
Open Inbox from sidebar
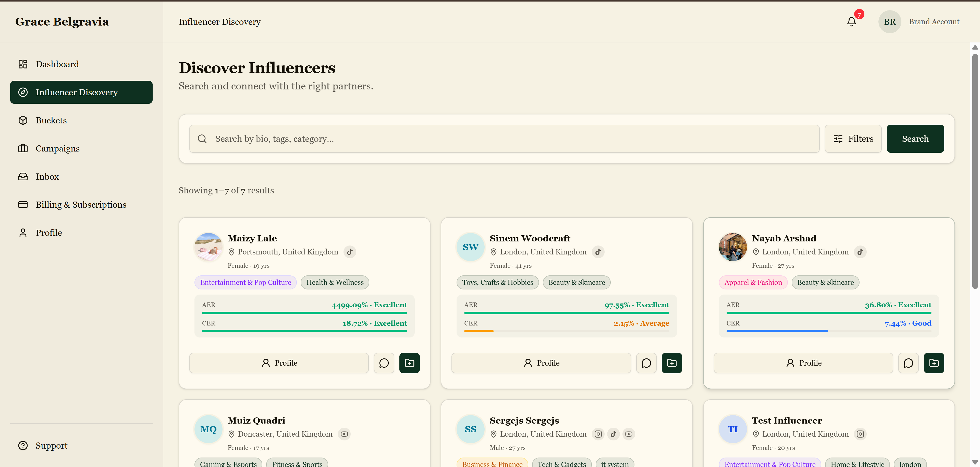(81, 176)
